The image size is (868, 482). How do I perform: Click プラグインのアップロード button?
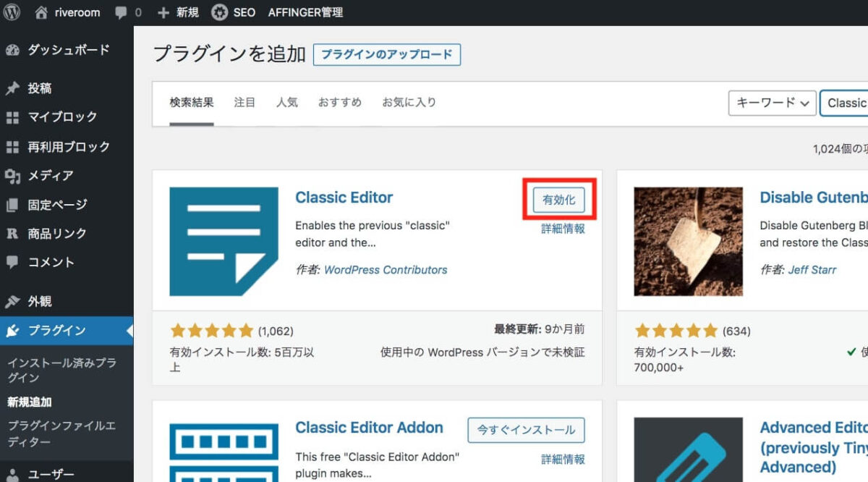pyautogui.click(x=387, y=54)
